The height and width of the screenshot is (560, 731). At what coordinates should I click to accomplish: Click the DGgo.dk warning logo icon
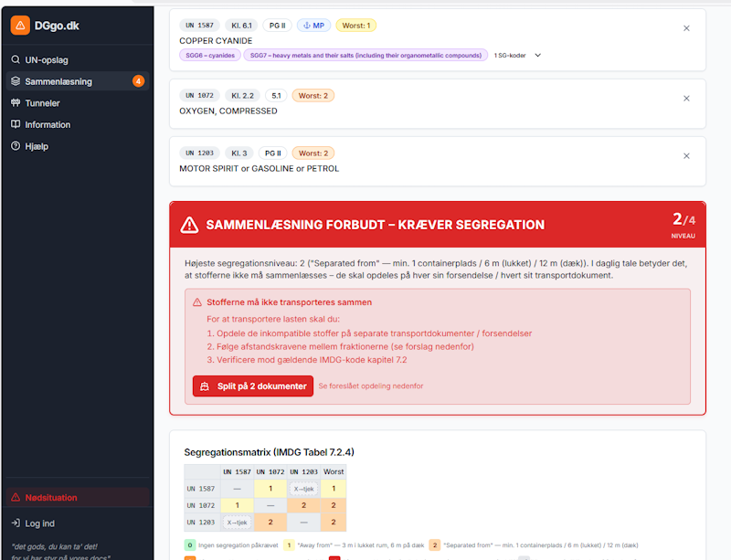[x=20, y=26]
